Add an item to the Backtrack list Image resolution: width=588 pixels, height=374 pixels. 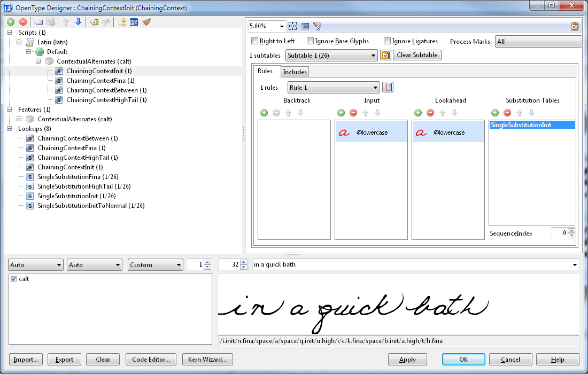[x=264, y=113]
